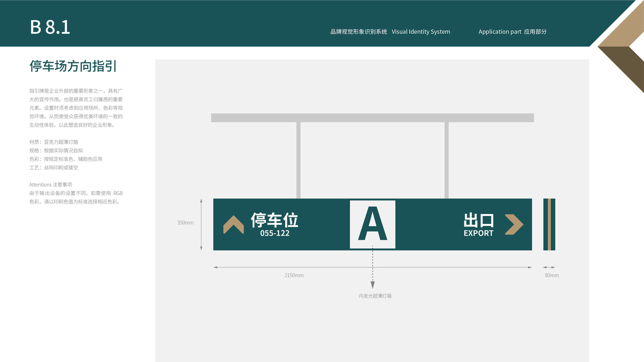Click the RGB note starting 由于输出设备

76,197
